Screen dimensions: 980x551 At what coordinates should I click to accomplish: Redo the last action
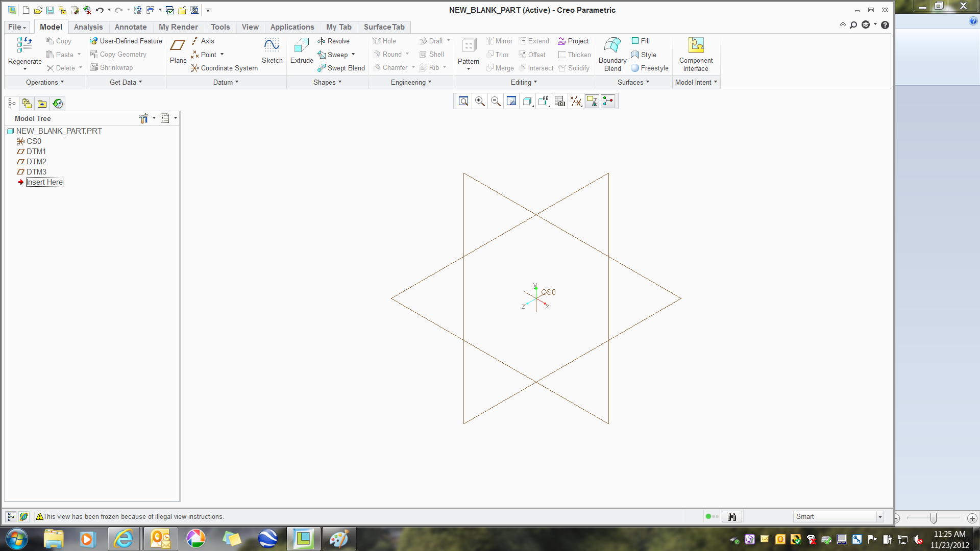(x=118, y=10)
